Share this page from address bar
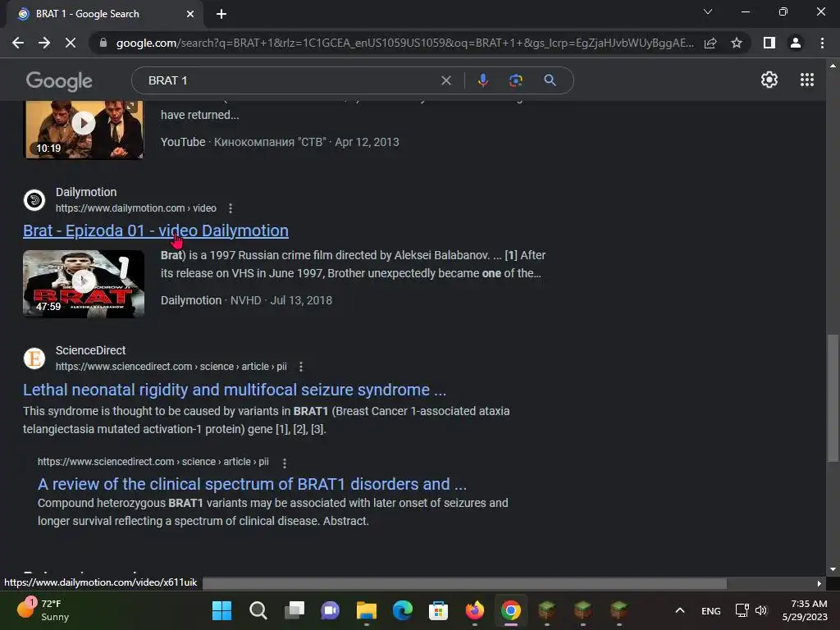840x630 pixels. click(x=710, y=43)
